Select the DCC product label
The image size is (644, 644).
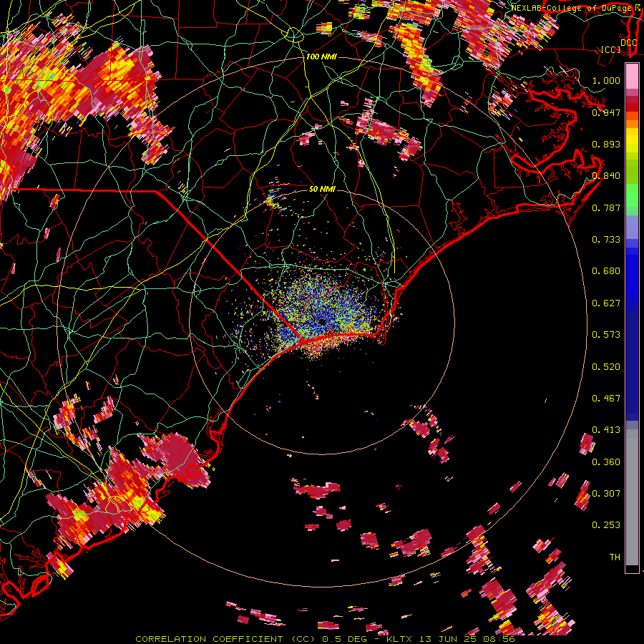[x=628, y=42]
